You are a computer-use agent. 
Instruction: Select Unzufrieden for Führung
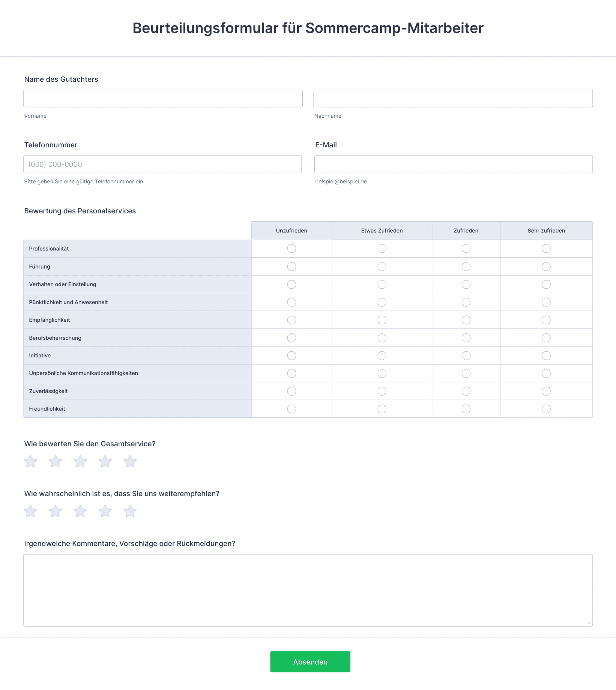(291, 267)
